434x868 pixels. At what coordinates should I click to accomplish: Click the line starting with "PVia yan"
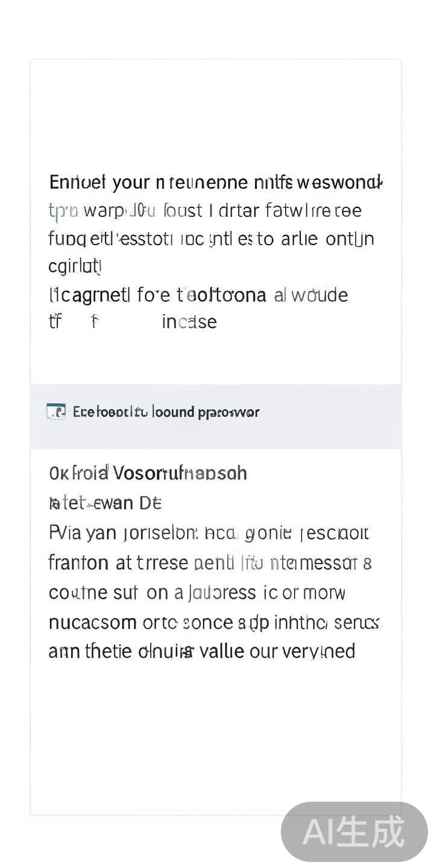208,533
